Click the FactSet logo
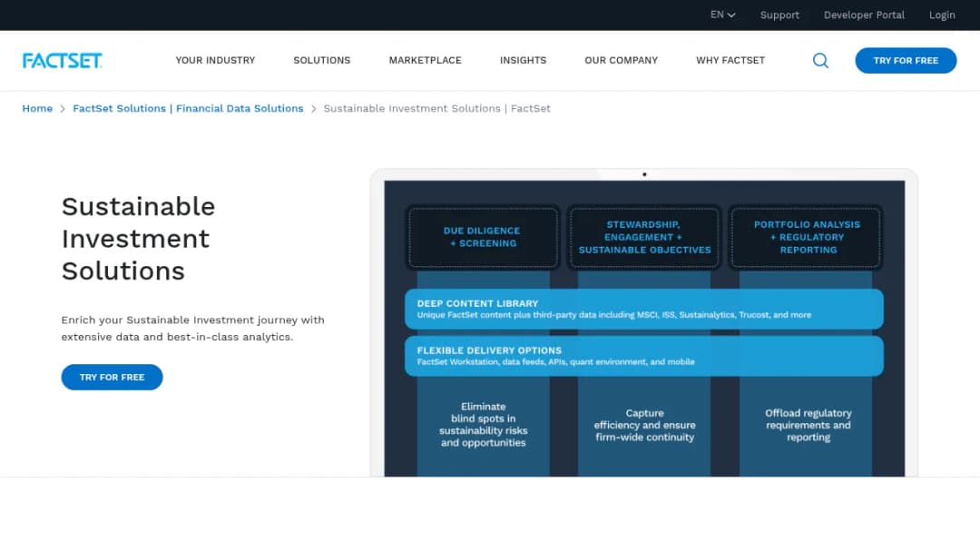 (x=62, y=61)
